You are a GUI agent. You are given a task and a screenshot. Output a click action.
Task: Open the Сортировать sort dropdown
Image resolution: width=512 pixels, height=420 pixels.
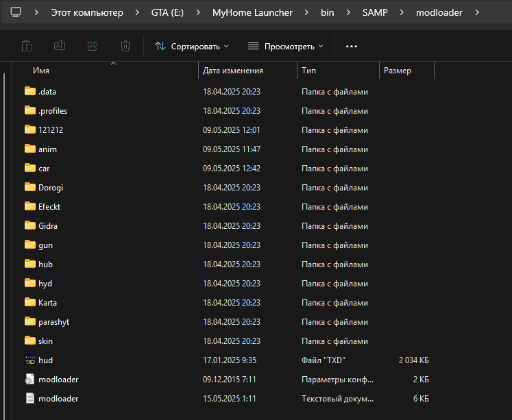pyautogui.click(x=191, y=47)
